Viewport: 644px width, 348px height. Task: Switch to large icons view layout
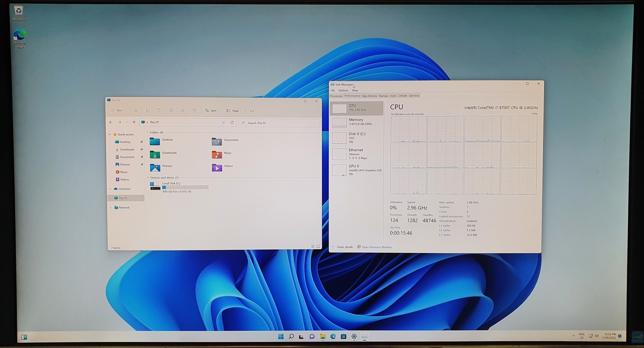pos(318,246)
